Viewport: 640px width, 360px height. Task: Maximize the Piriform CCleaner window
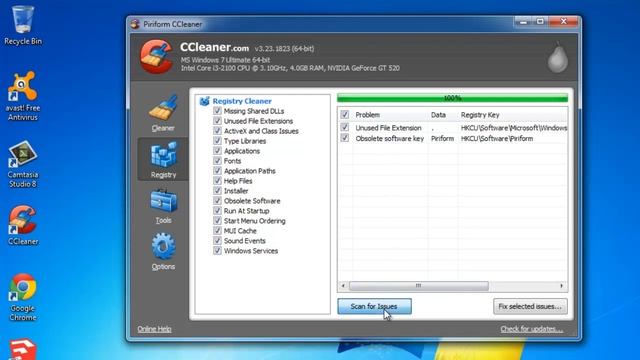click(x=540, y=21)
